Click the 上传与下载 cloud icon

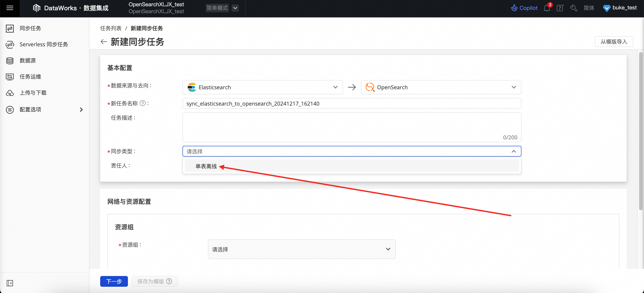click(10, 93)
